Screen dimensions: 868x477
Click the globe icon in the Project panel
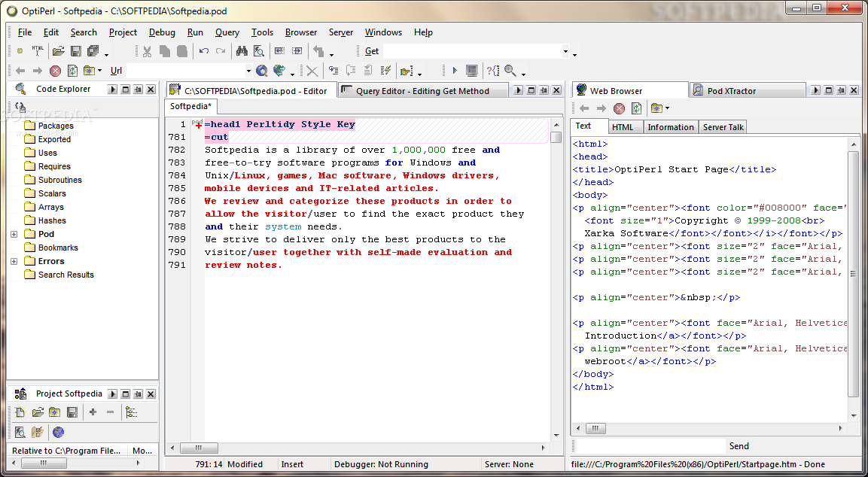[58, 432]
